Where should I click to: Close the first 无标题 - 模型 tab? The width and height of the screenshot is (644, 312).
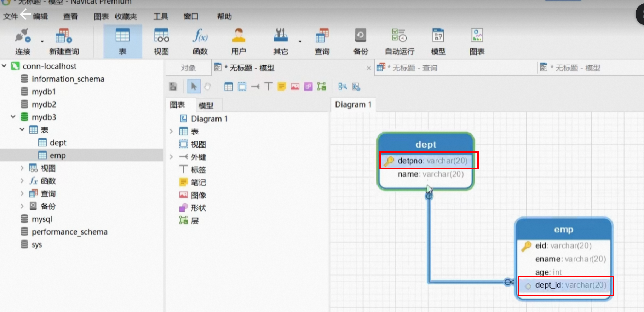369,68
